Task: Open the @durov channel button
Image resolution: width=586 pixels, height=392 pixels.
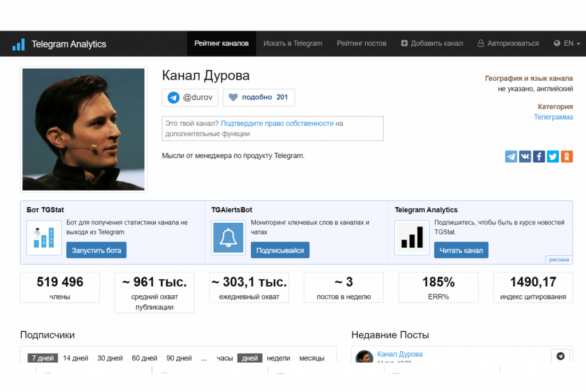Action: pyautogui.click(x=190, y=97)
